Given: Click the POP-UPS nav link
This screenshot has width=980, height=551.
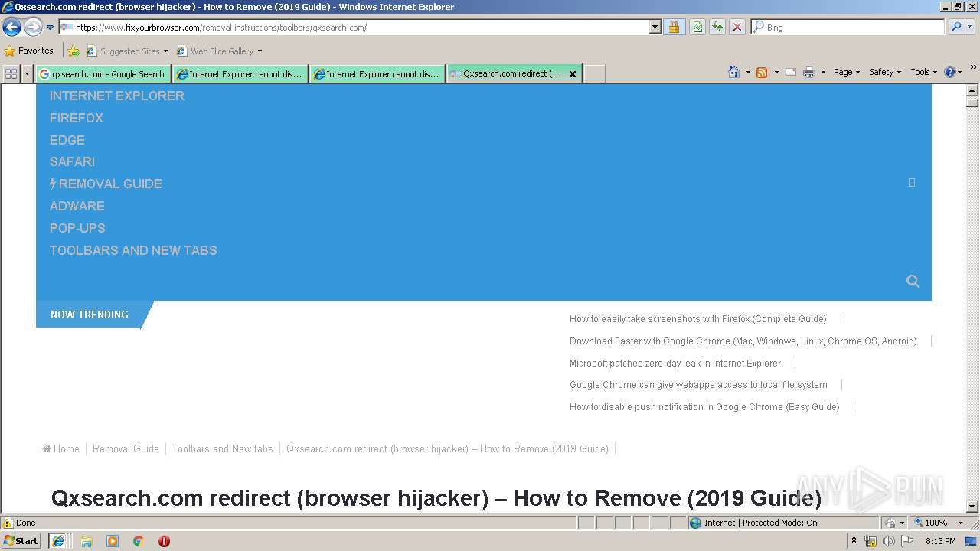Looking at the screenshot, I should [77, 228].
